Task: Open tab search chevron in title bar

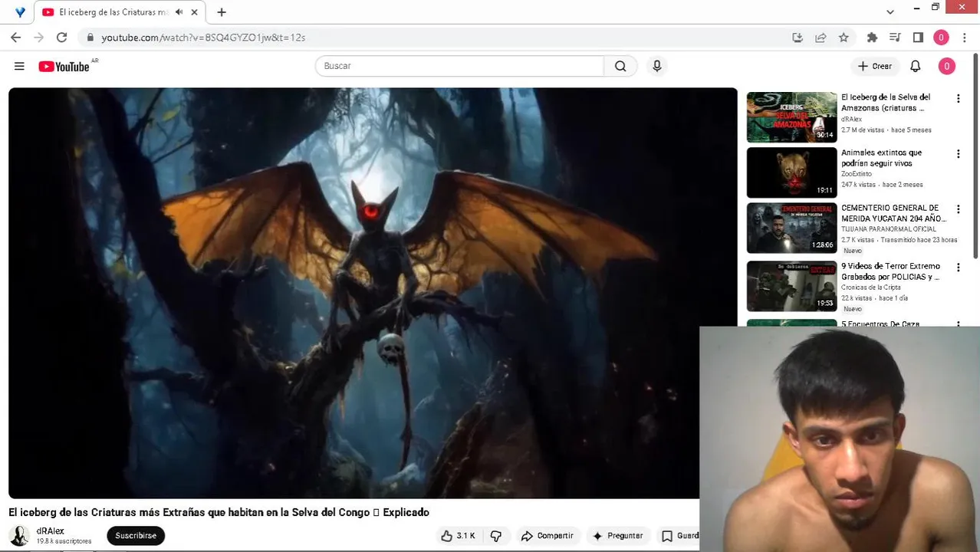Action: coord(890,12)
